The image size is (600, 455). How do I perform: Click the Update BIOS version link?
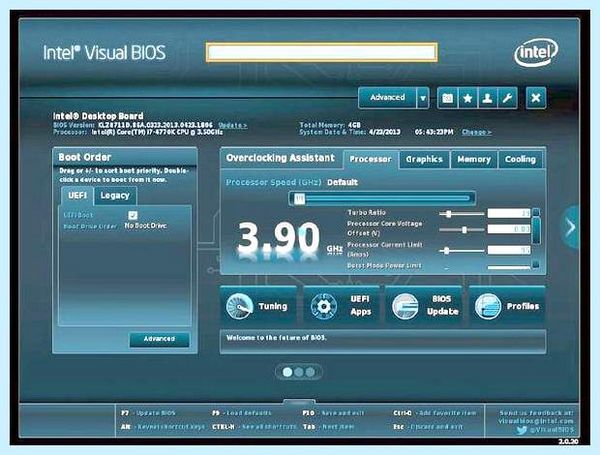point(233,125)
